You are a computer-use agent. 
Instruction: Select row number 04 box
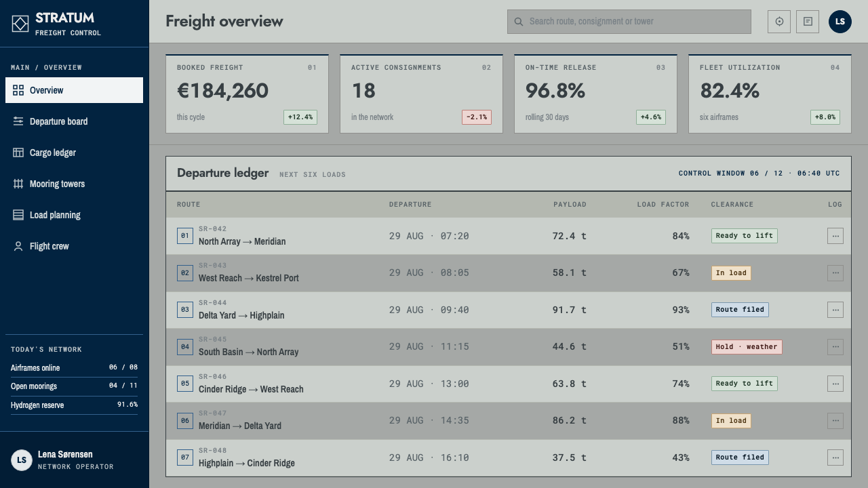(x=185, y=347)
